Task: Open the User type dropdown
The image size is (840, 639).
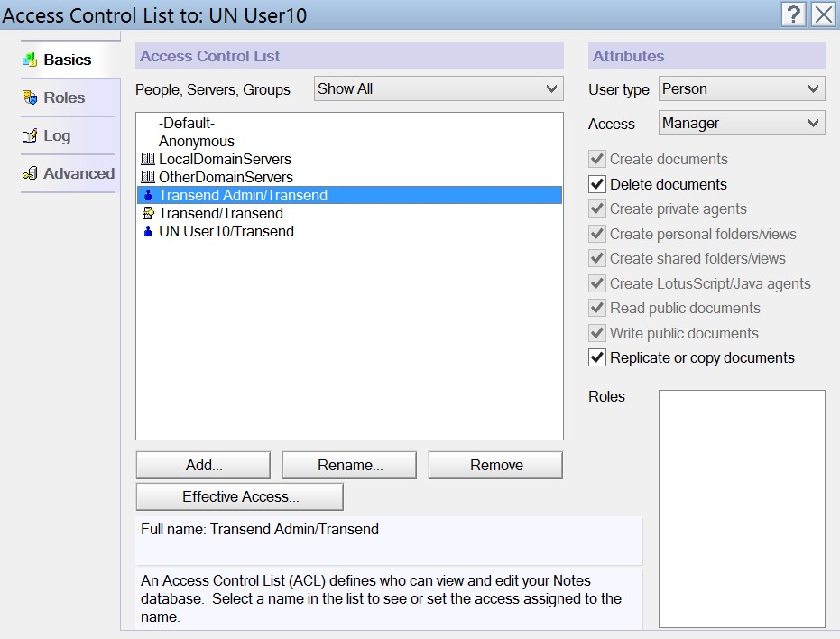Action: [742, 88]
